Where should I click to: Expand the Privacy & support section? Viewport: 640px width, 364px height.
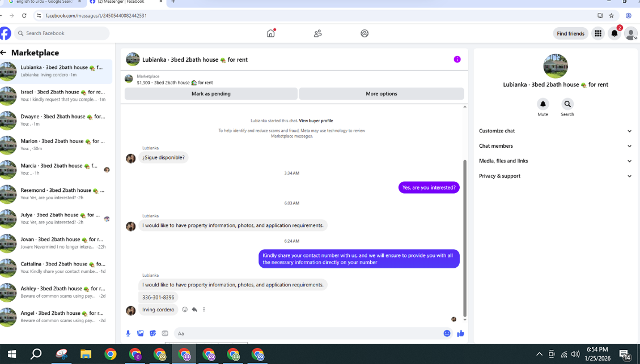coord(555,176)
